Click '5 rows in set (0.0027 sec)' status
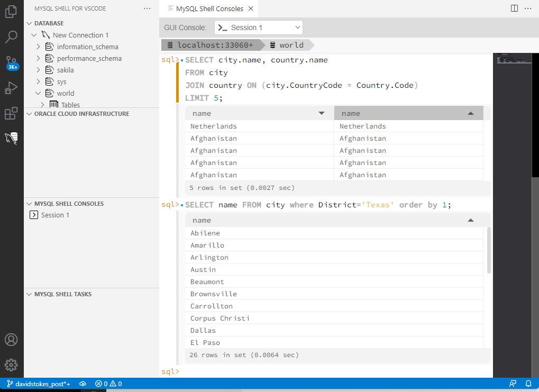This screenshot has width=539, height=392. [242, 188]
